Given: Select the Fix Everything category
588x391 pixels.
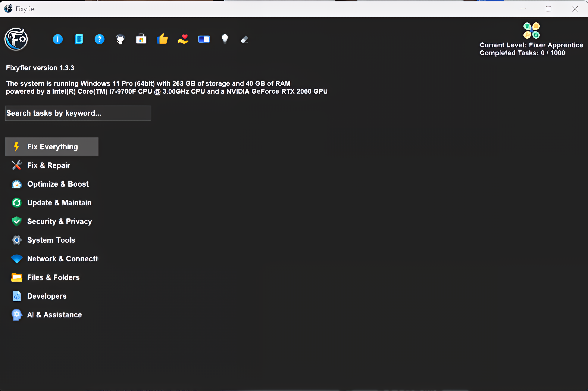Looking at the screenshot, I should click(x=52, y=147).
